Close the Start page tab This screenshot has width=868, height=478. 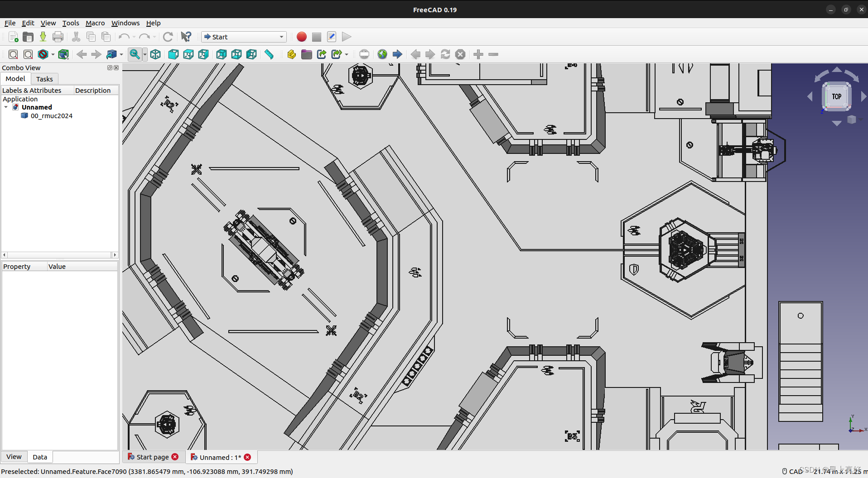click(x=175, y=457)
